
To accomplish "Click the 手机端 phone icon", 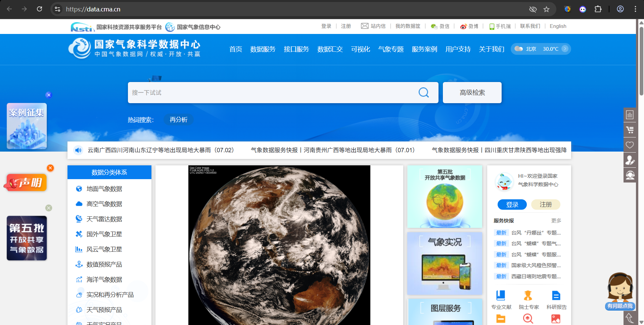I will 492,27.
